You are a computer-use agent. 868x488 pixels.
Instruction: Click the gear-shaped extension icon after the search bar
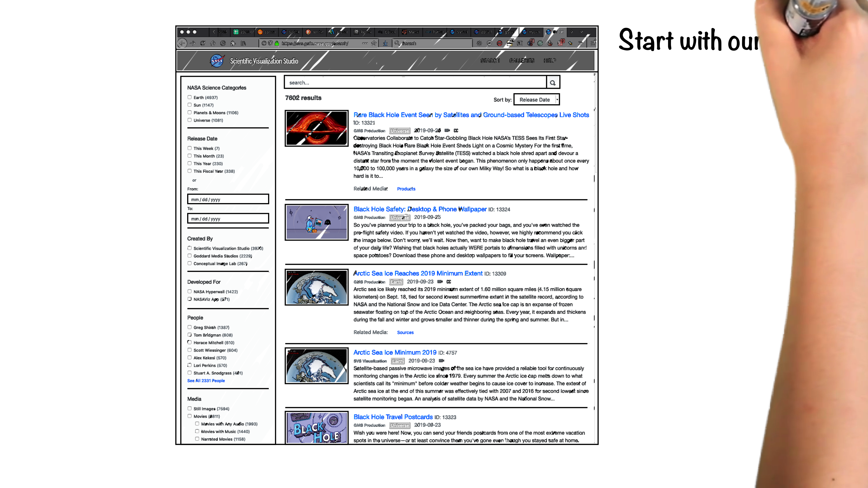tap(479, 43)
